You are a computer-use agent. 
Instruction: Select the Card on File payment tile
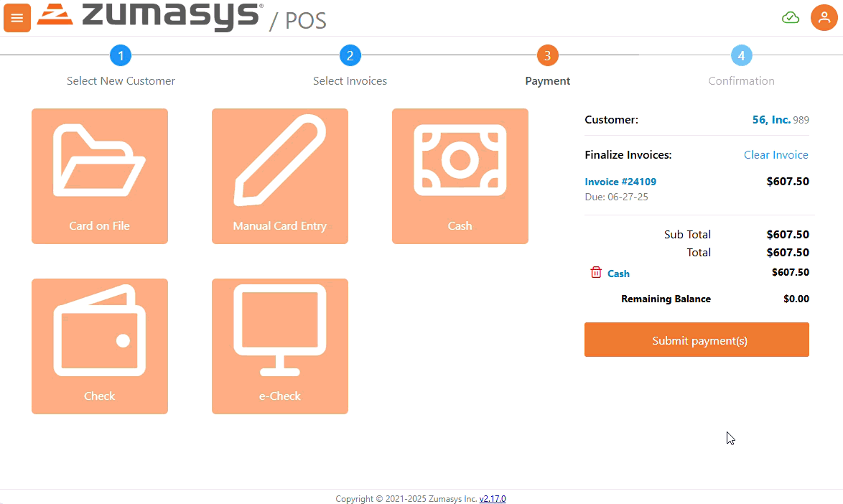pyautogui.click(x=100, y=176)
